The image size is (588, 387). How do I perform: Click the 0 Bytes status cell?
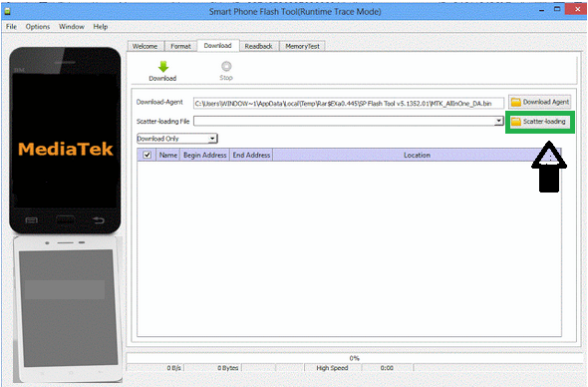pos(212,368)
